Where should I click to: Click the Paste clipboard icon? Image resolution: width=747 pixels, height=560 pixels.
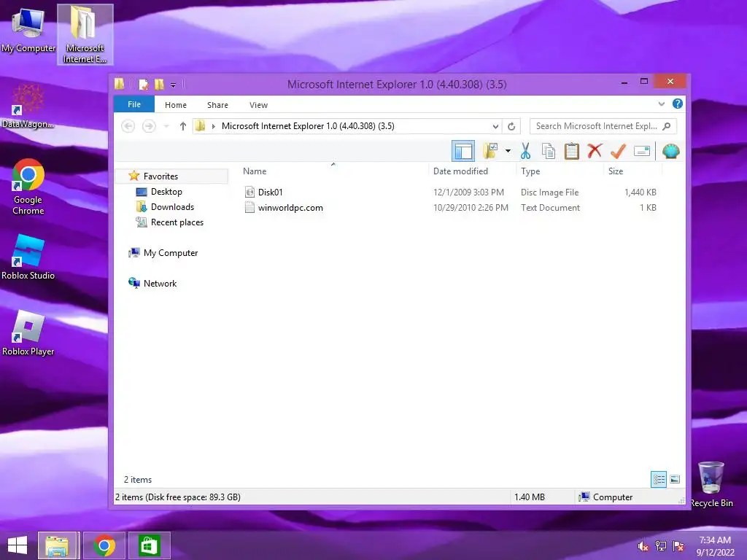pos(571,152)
